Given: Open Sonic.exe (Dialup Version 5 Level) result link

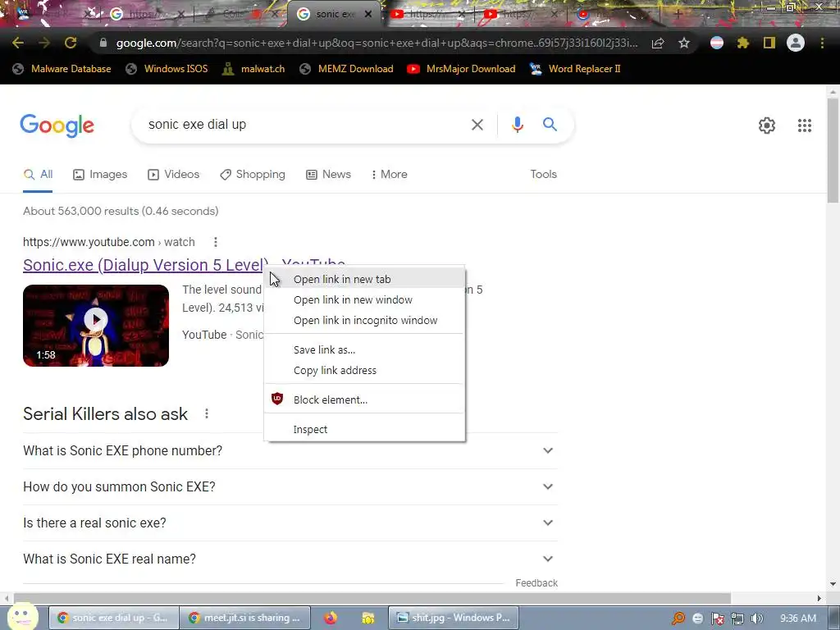Looking at the screenshot, I should pyautogui.click(x=144, y=265).
